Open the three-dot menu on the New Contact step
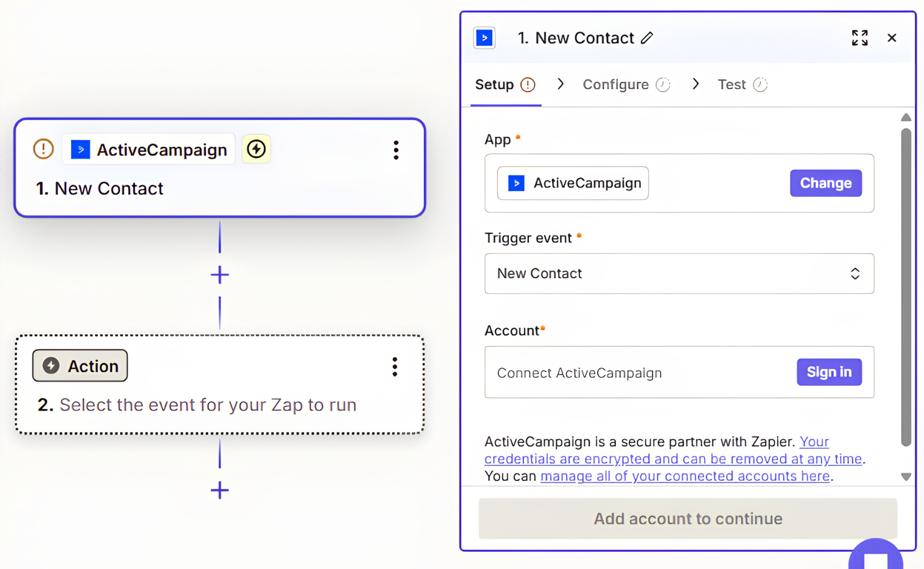This screenshot has width=924, height=569. tap(396, 150)
